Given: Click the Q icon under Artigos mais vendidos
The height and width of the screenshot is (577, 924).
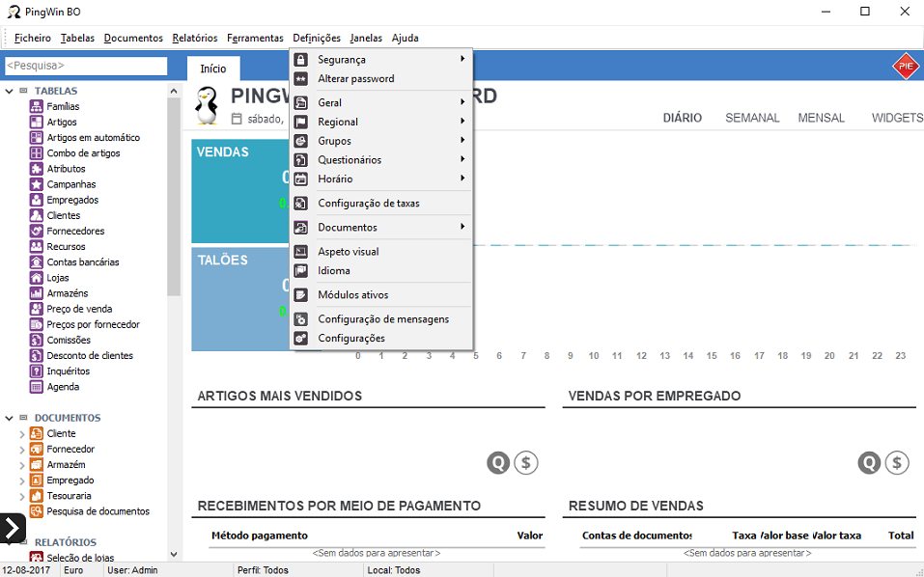Looking at the screenshot, I should tap(497, 463).
